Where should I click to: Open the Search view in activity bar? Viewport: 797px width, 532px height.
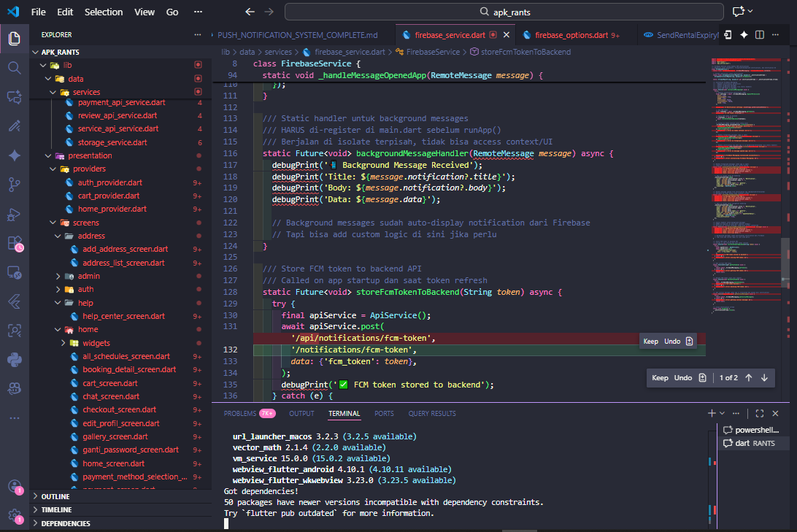[14, 68]
